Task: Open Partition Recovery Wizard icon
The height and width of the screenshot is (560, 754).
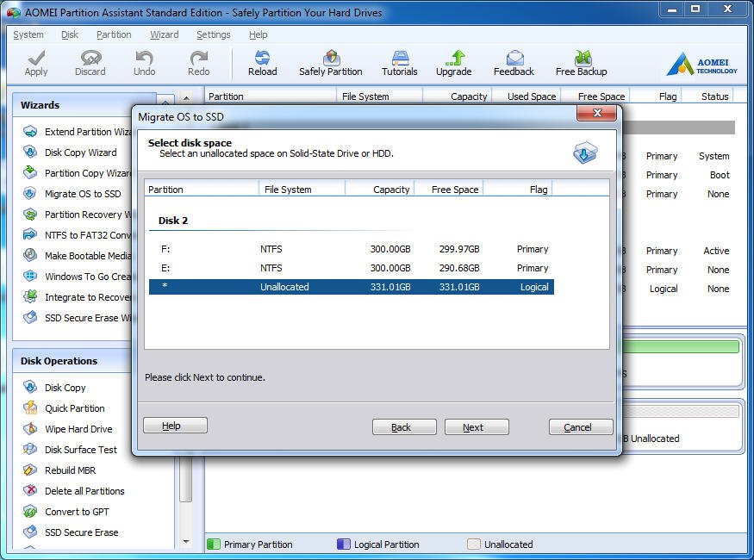Action: point(30,214)
